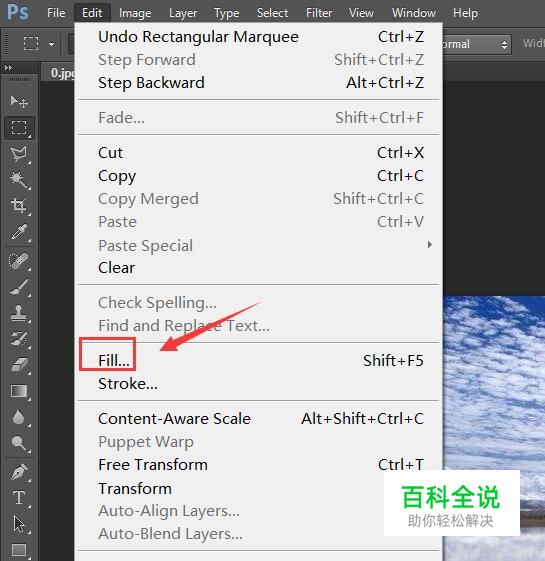This screenshot has width=545, height=561.
Task: Select the Polygonal Lasso tool
Action: (19, 154)
